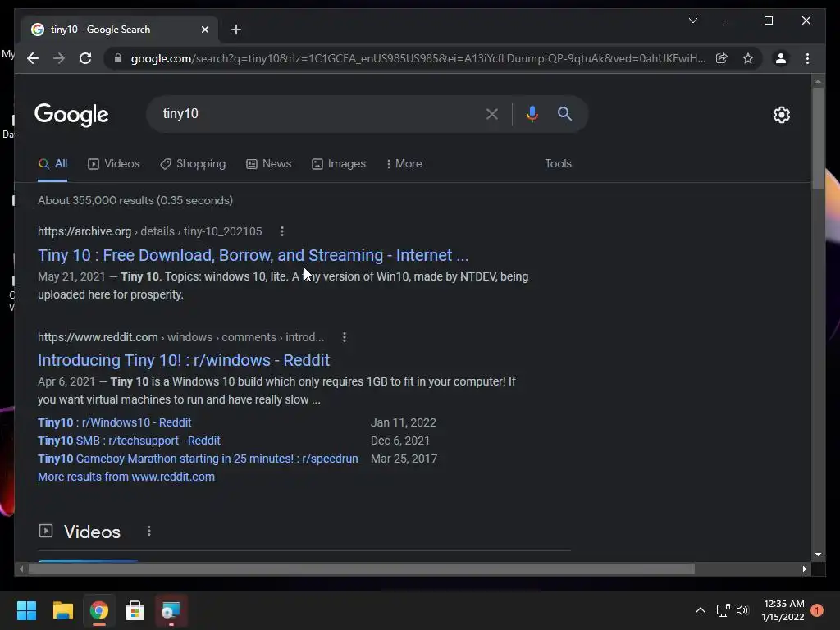The image size is (840, 630).
Task: Open File Explorer from taskbar
Action: point(62,610)
